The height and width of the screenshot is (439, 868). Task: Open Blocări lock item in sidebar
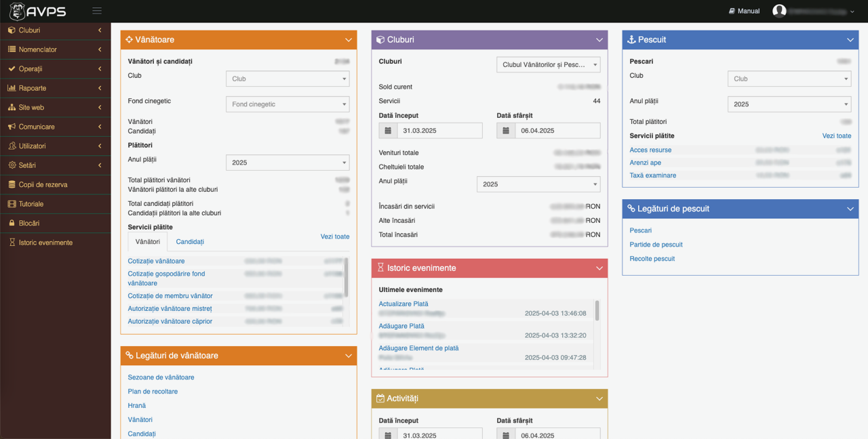28,223
